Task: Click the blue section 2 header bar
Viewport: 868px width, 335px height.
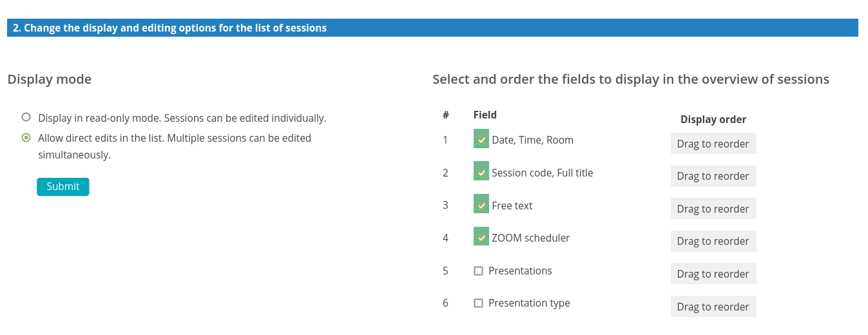Action: 432,28
